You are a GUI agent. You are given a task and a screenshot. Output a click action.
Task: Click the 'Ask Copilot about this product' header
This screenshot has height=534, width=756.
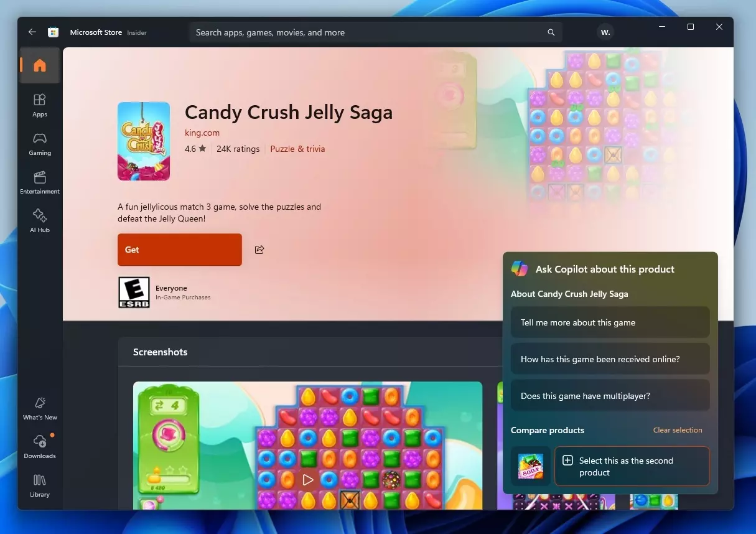605,269
